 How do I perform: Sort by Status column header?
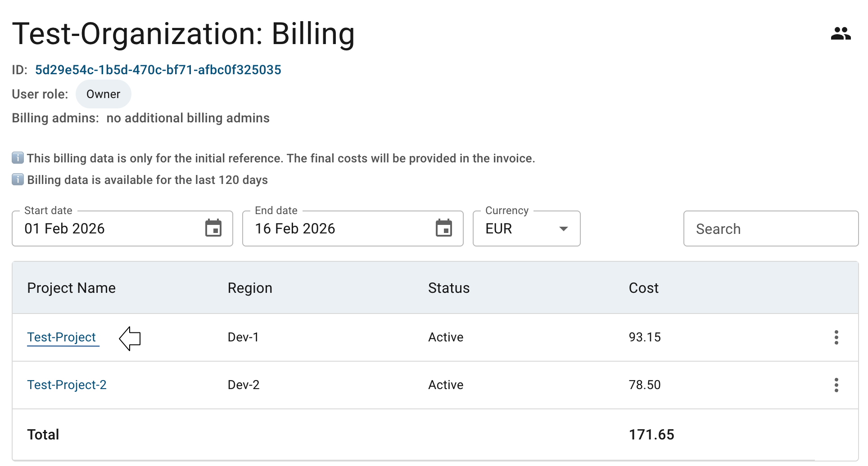(448, 288)
